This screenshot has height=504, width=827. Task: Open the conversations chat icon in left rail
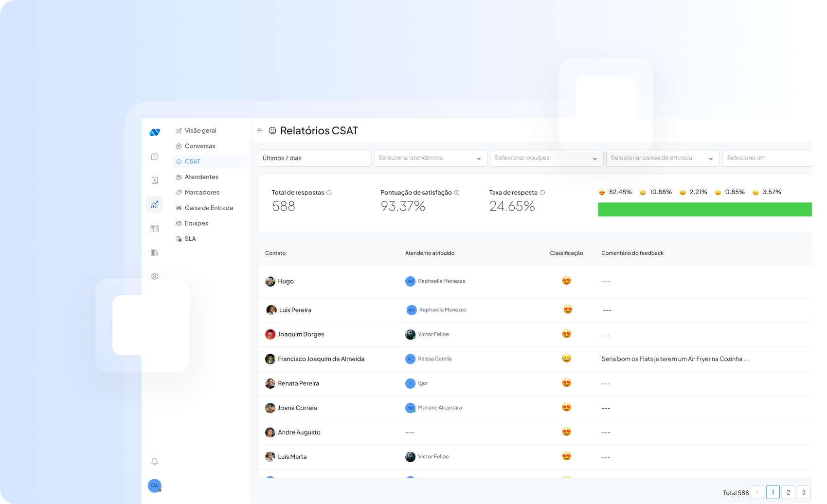[x=155, y=157]
